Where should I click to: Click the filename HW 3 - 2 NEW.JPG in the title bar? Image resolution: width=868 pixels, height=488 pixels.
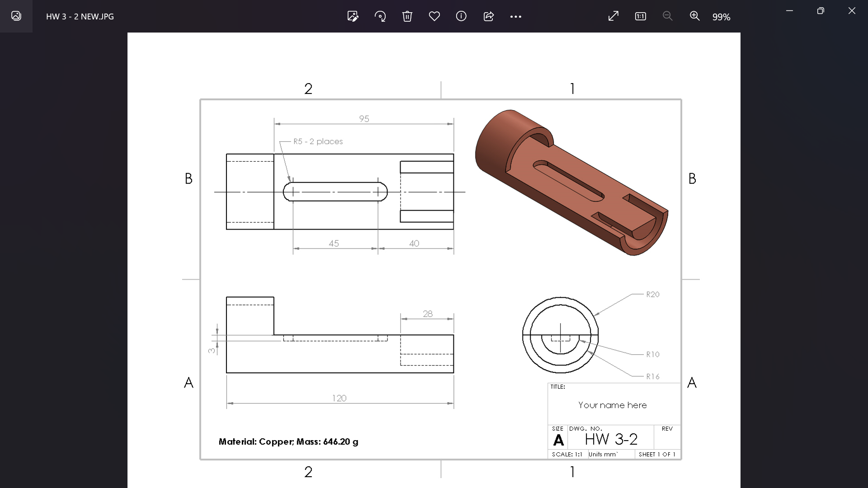(x=80, y=16)
